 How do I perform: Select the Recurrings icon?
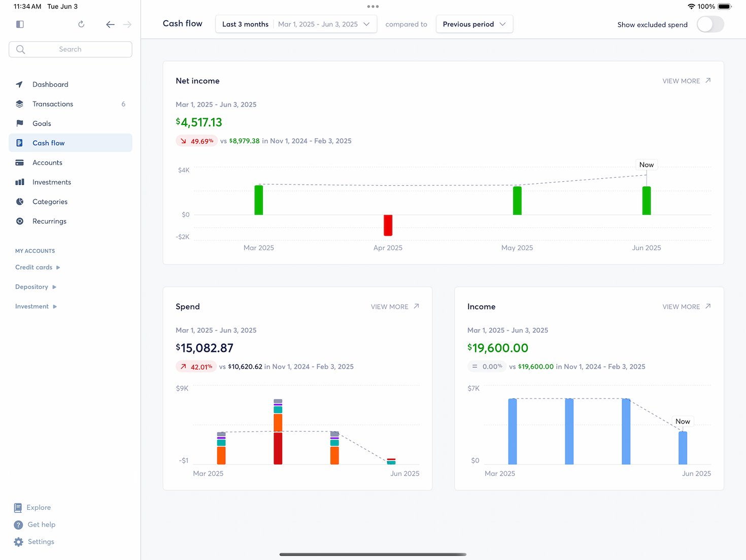[x=19, y=221]
